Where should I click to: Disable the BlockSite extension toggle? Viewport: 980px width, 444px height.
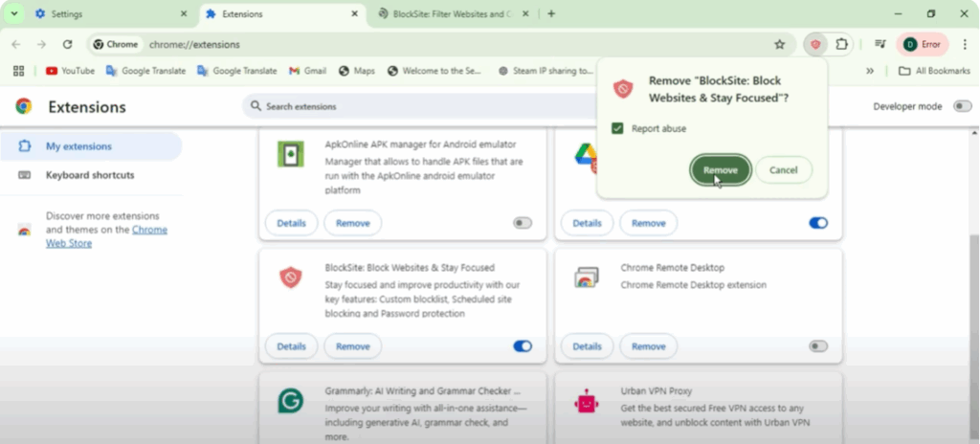pyautogui.click(x=523, y=345)
